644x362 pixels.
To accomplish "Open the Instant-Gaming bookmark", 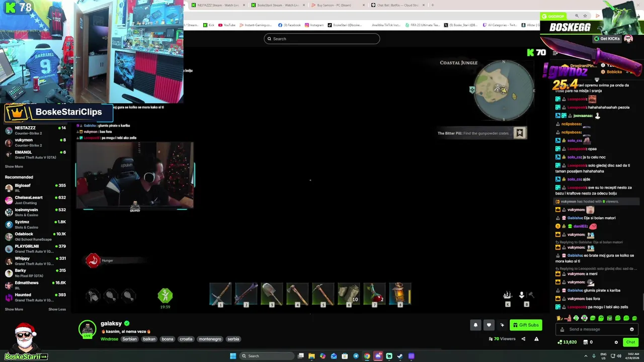I will click(256, 25).
